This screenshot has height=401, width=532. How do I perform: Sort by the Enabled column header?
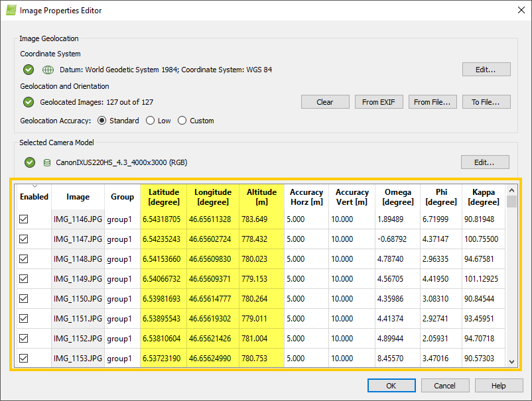coord(34,197)
